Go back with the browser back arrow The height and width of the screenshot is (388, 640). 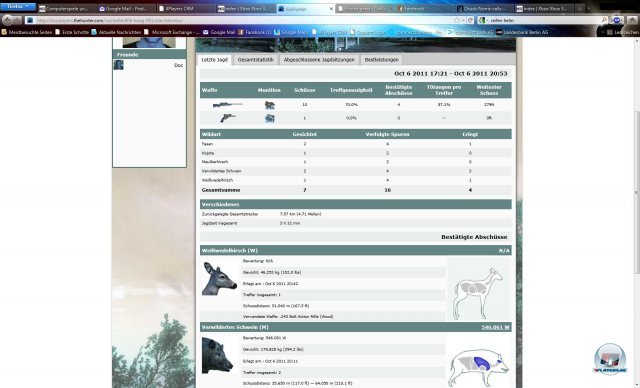[7, 20]
